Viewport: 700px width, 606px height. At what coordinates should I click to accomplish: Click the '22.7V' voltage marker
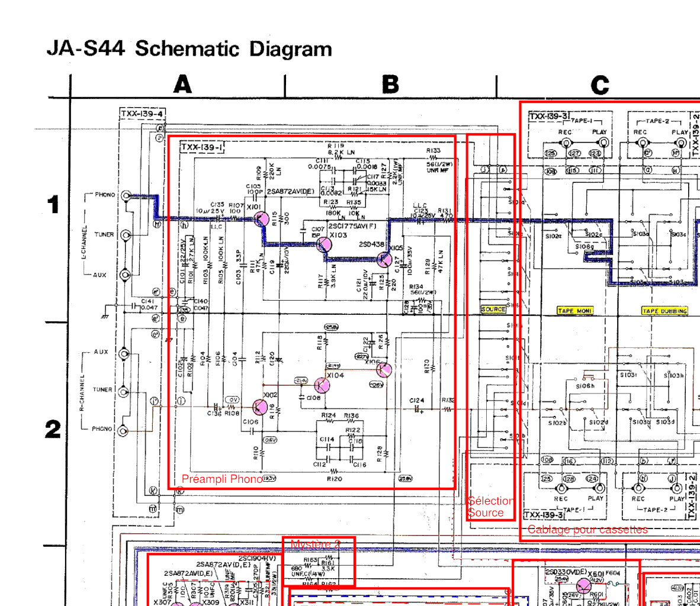(x=361, y=356)
